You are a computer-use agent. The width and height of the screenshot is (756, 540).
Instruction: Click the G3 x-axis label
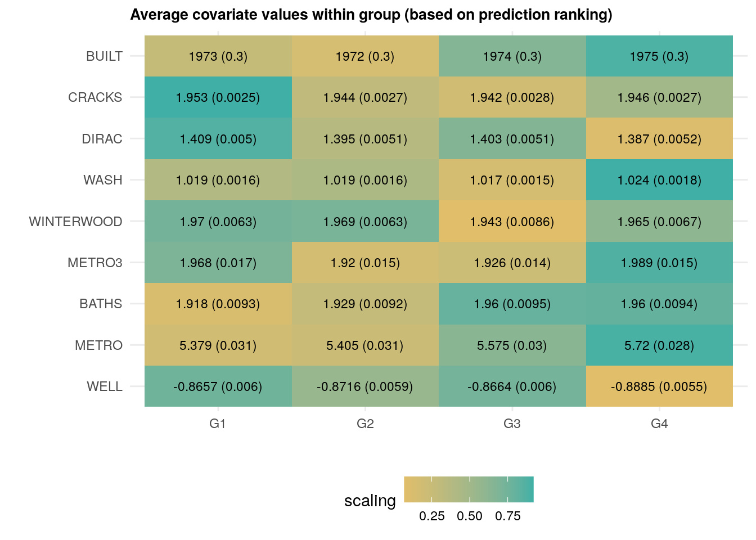pos(512,424)
